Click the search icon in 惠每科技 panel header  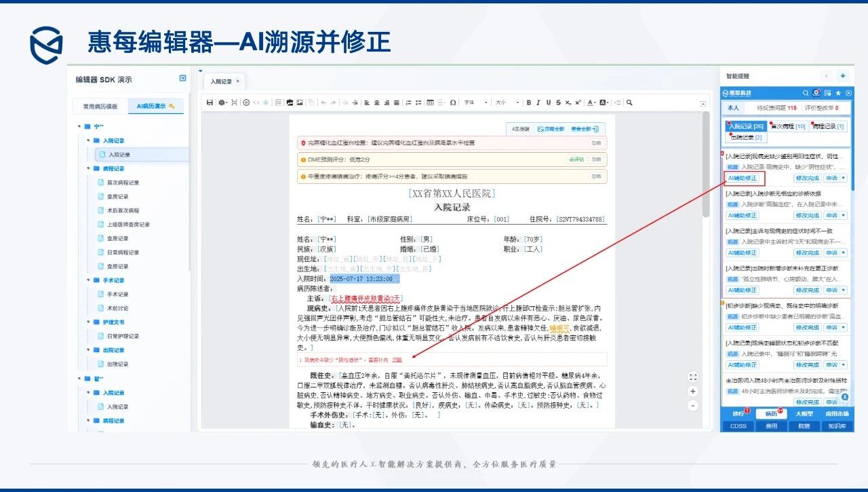tap(806, 93)
